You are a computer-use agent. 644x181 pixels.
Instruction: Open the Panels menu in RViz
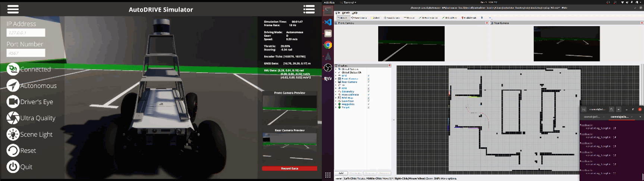(x=346, y=13)
